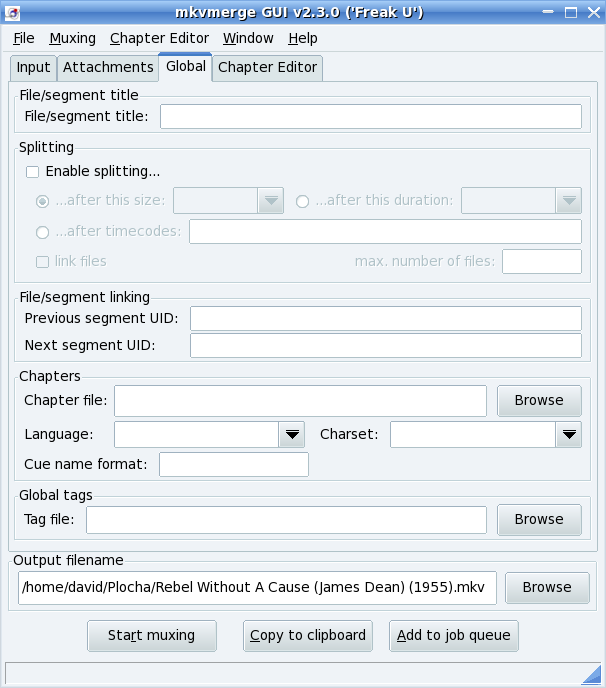Click the Start muxing button
The image size is (606, 688).
[x=152, y=636]
